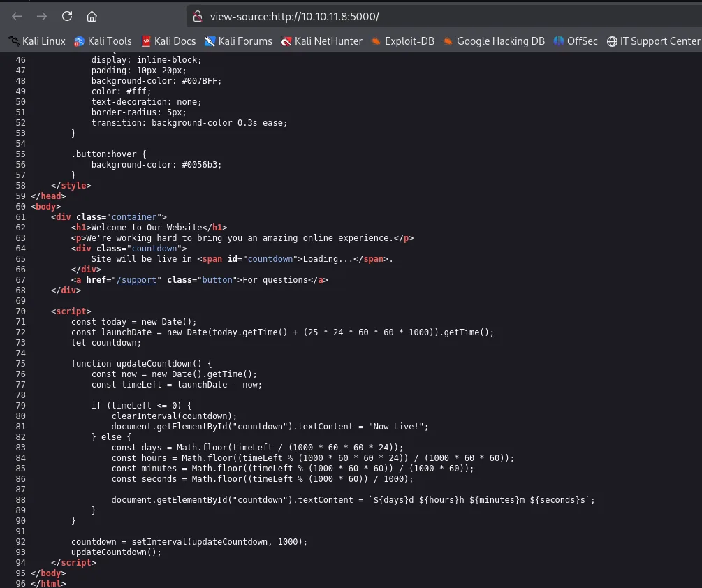Viewport: 702px width, 588px height.
Task: Click the 'For questions' anchor text
Action: (x=275, y=279)
